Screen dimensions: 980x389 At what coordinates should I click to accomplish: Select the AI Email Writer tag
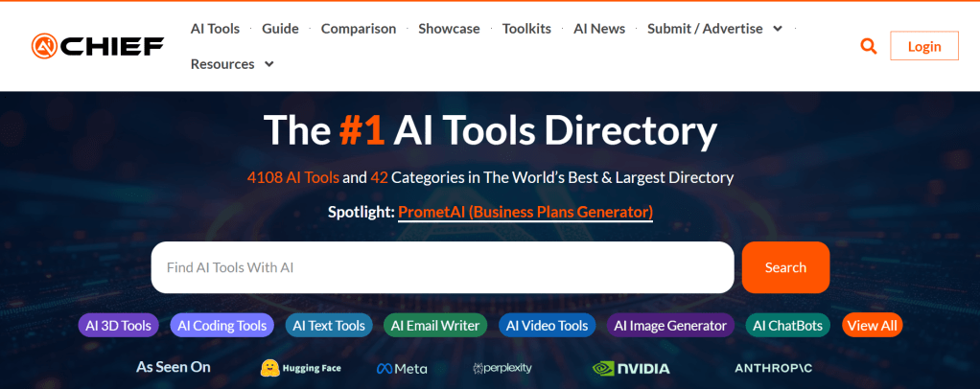(x=435, y=326)
